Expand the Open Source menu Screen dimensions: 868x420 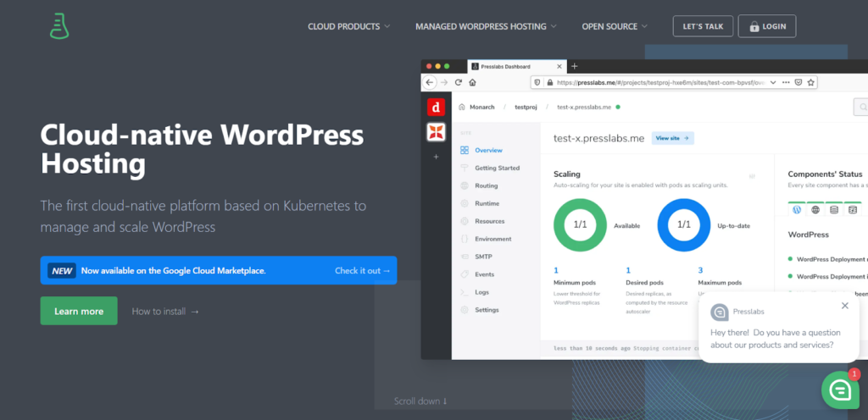(615, 26)
